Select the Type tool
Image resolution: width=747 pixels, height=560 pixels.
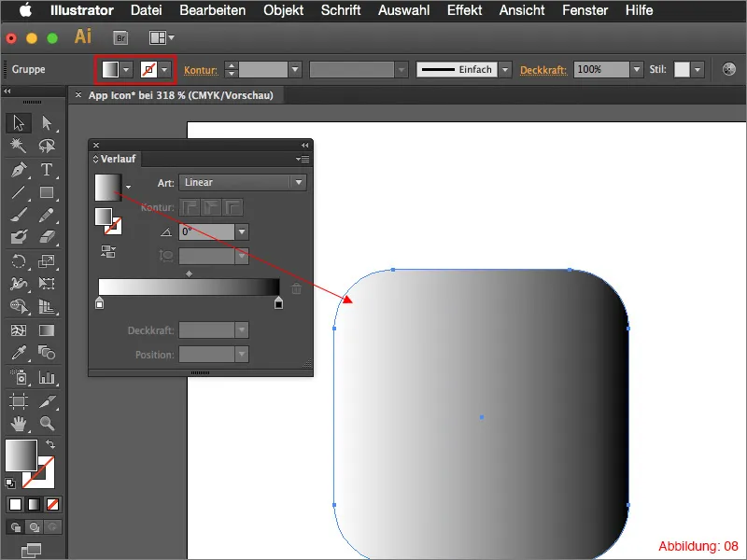[x=46, y=170]
